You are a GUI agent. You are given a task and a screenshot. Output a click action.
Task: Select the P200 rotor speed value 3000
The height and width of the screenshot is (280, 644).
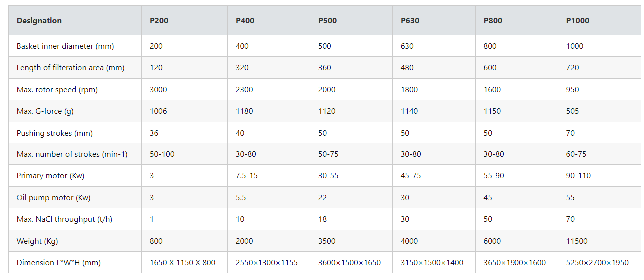point(158,90)
